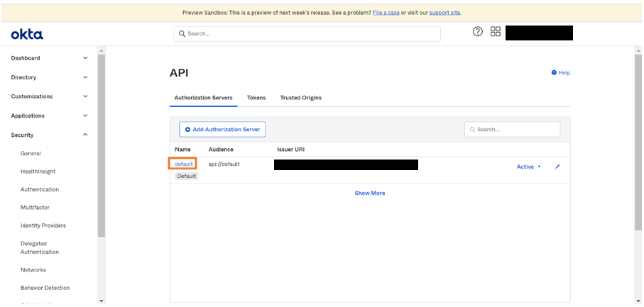Click the Help link with info icon
The image size is (644, 307).
(x=561, y=72)
